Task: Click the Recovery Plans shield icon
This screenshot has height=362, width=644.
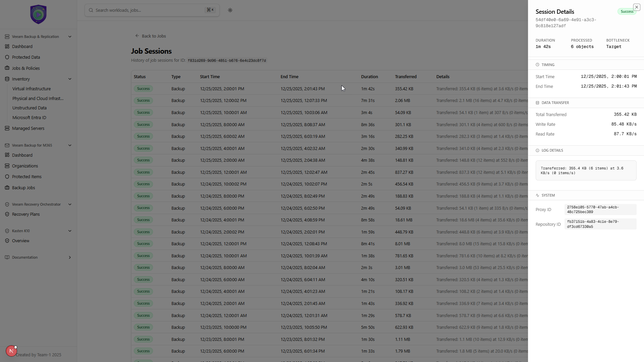Action: pyautogui.click(x=7, y=214)
